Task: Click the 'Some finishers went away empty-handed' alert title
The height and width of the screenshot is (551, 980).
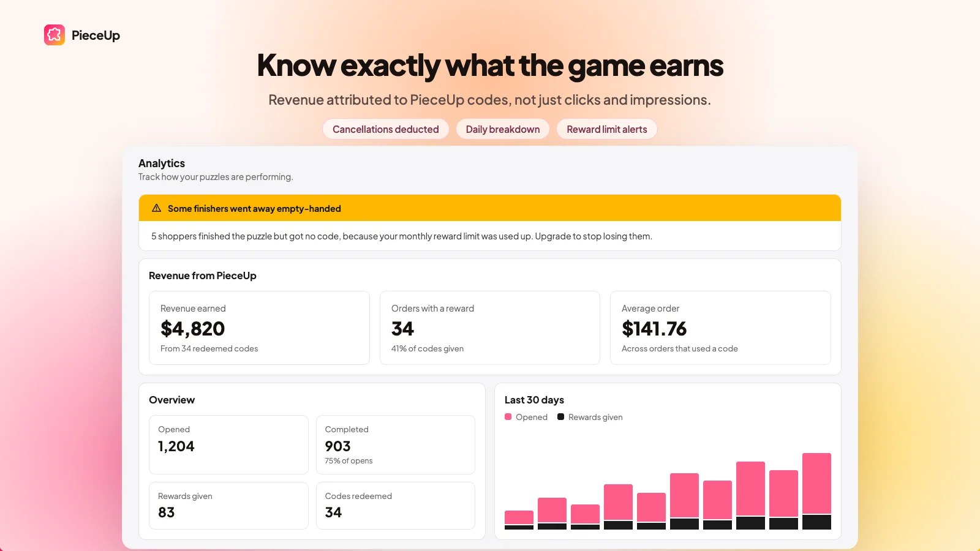Action: point(254,209)
